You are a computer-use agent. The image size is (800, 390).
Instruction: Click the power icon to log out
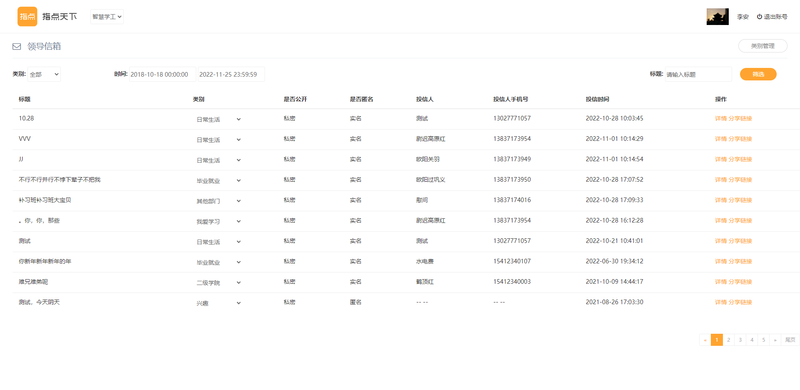coord(759,17)
